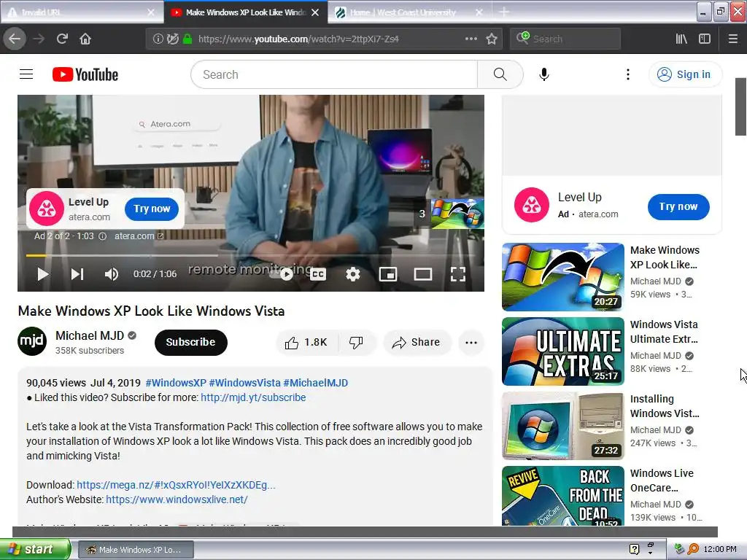Enable miniplayer mode icon

pyautogui.click(x=388, y=274)
